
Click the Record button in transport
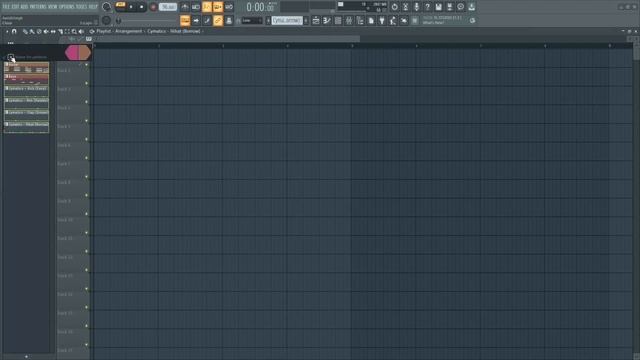[153, 7]
